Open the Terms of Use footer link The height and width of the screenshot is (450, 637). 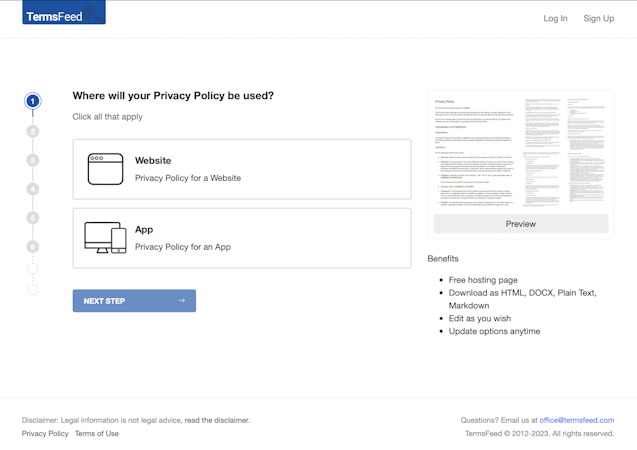(x=97, y=434)
